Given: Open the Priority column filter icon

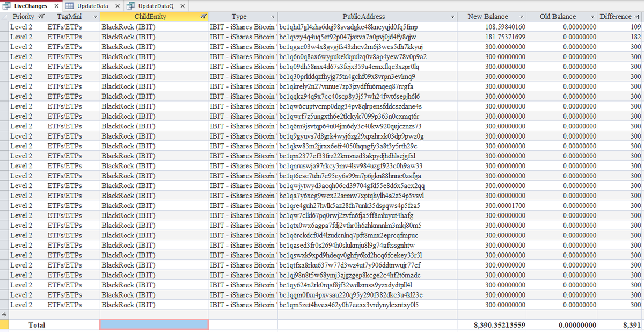Looking at the screenshot, I should [x=40, y=17].
